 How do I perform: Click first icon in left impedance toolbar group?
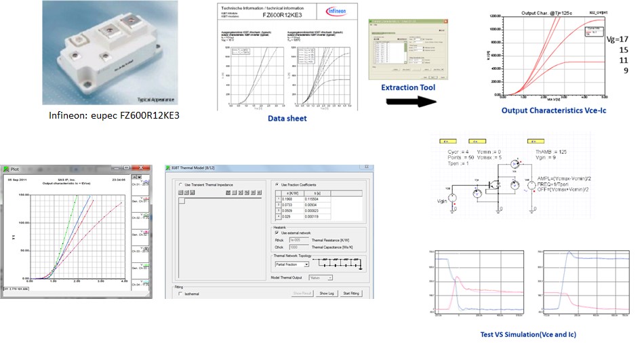pyautogui.click(x=181, y=193)
